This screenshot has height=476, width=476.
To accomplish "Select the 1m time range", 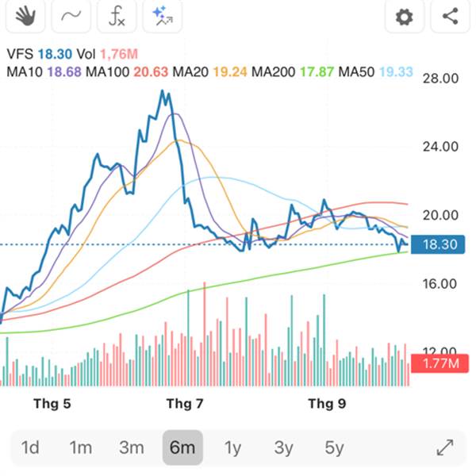I will [80, 447].
